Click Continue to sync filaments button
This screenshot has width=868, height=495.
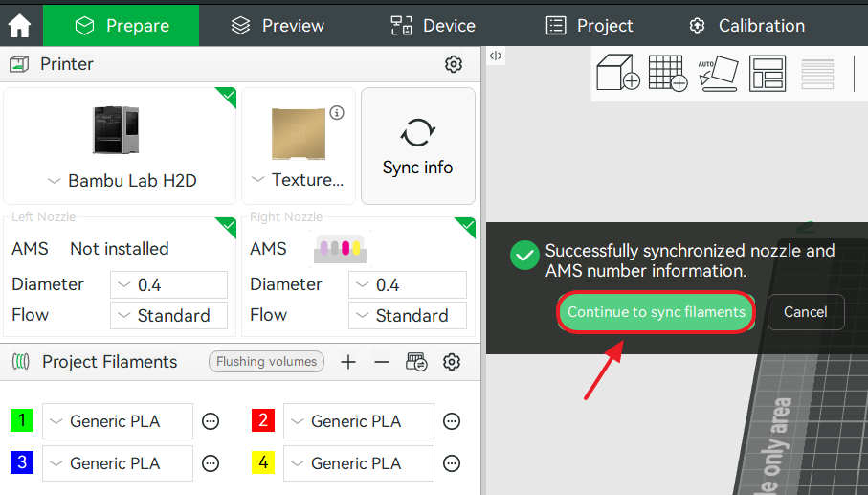[x=656, y=312]
